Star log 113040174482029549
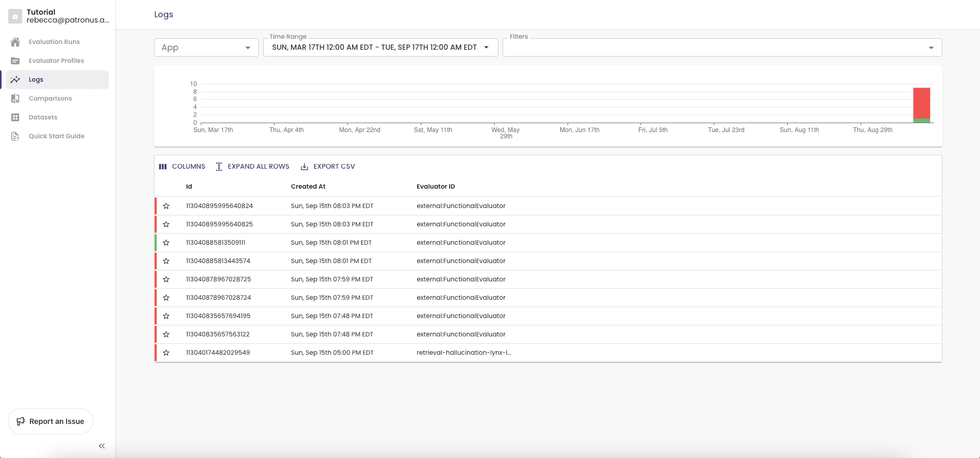 coord(166,353)
